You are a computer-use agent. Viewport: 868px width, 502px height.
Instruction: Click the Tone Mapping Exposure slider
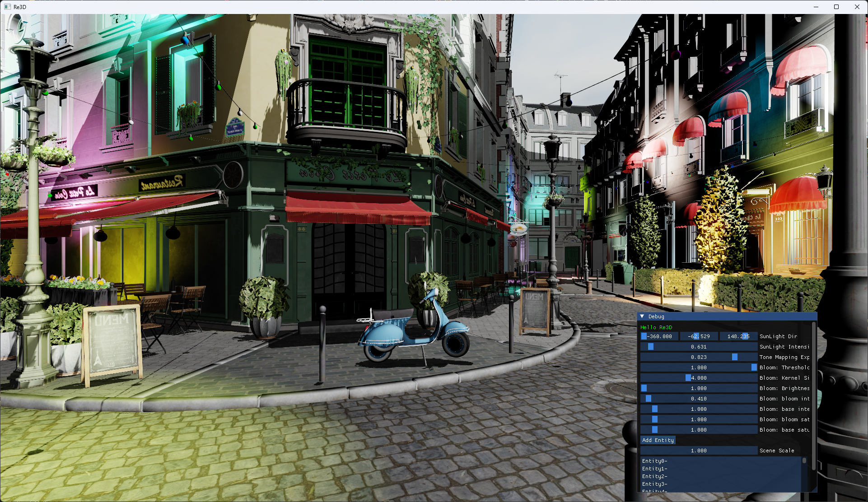coord(699,357)
